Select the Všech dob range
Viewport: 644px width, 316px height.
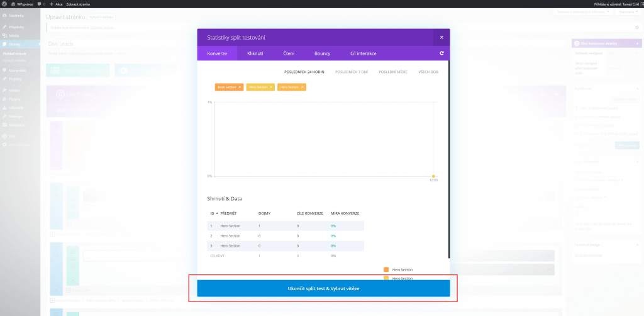(428, 72)
